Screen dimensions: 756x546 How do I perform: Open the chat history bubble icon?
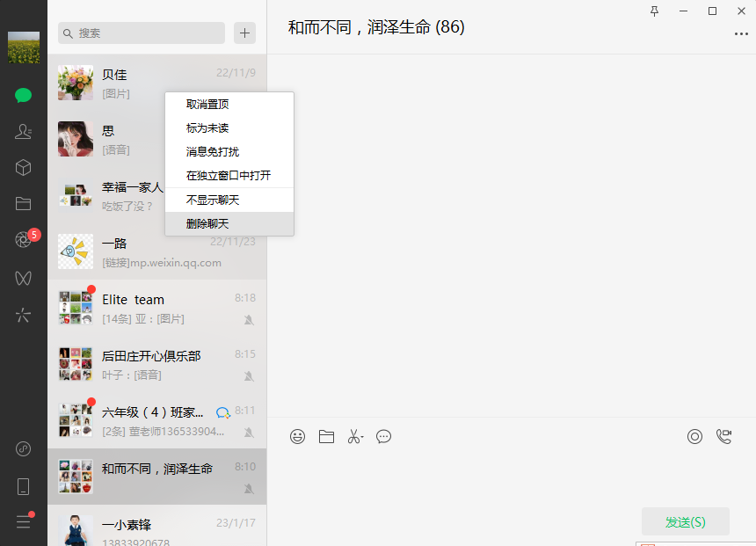tap(384, 436)
